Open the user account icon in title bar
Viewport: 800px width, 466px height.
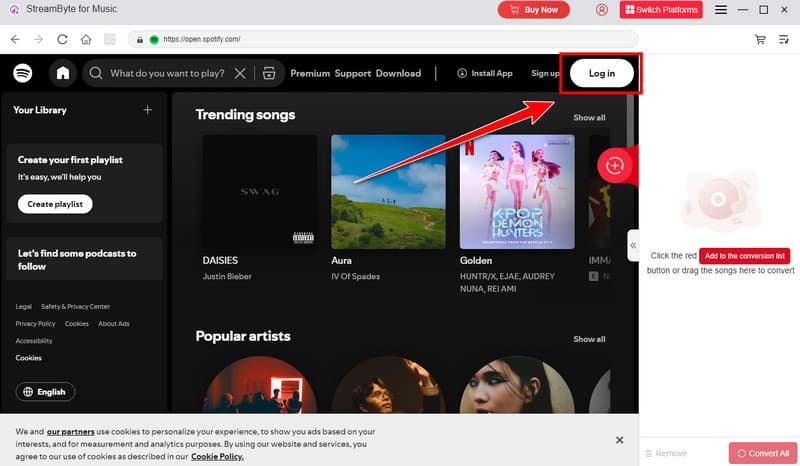point(602,9)
